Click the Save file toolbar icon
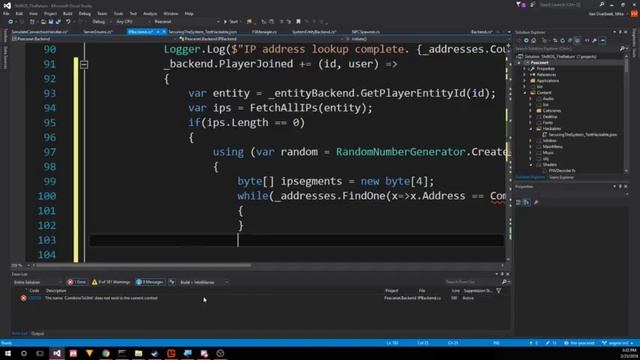The width and height of the screenshot is (640, 360). (x=51, y=22)
